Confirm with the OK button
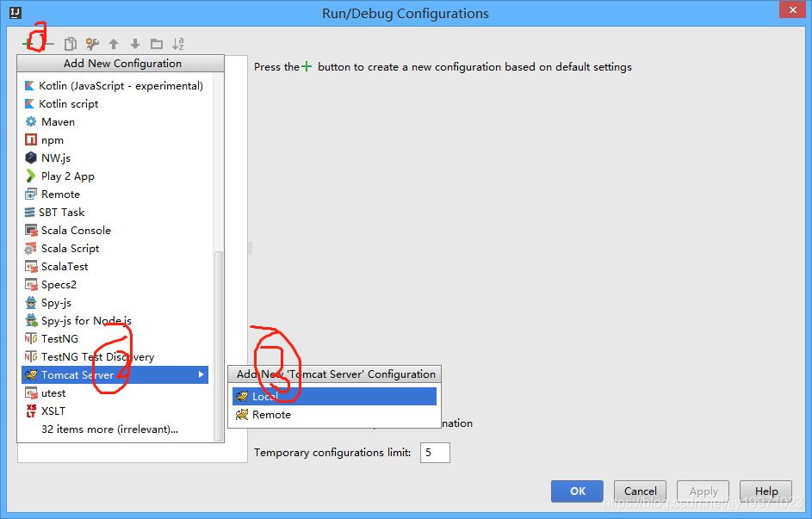The height and width of the screenshot is (519, 812). [x=577, y=491]
